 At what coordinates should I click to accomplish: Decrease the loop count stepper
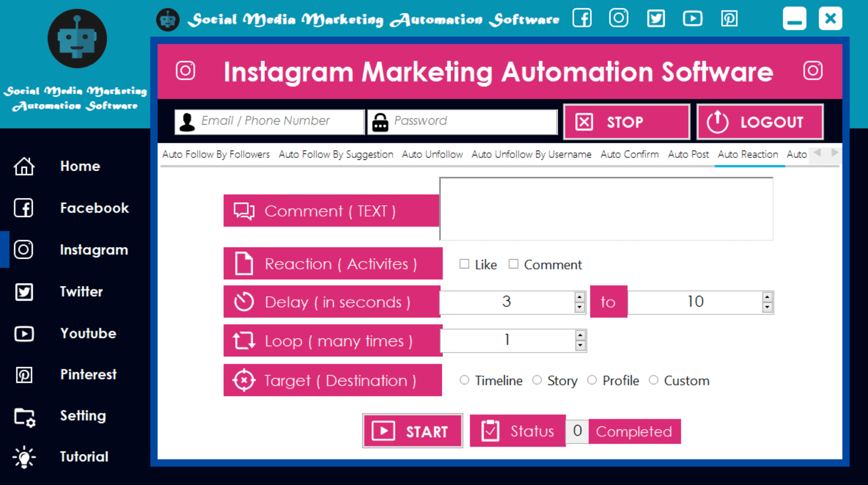[x=580, y=346]
